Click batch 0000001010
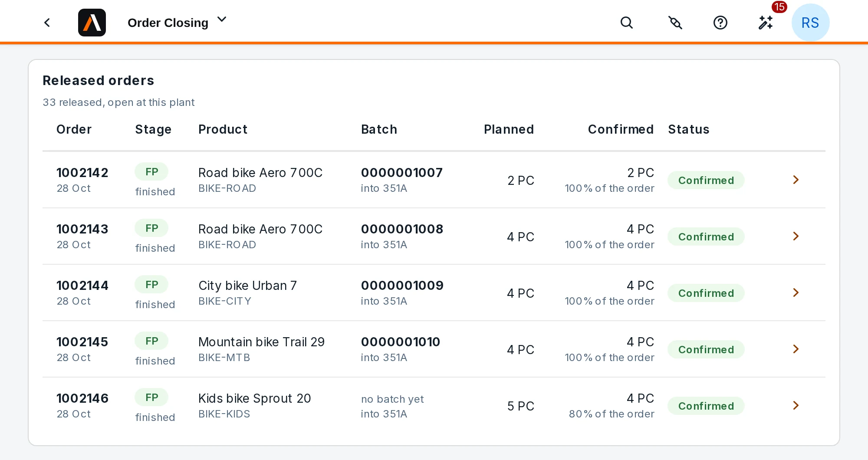 coord(401,342)
